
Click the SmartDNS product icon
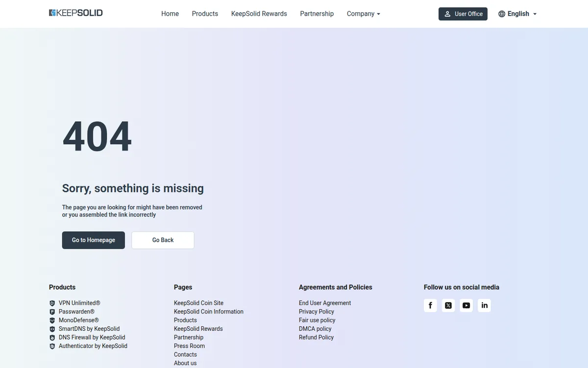pos(52,329)
